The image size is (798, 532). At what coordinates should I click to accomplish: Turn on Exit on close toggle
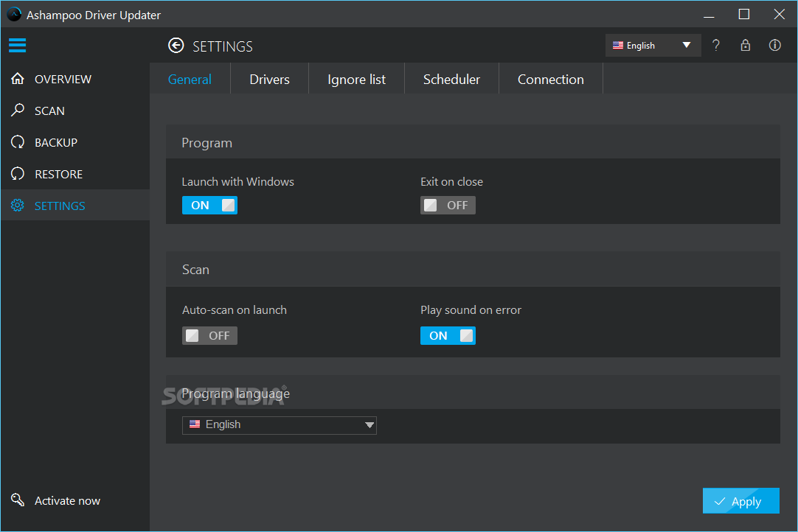click(x=448, y=206)
